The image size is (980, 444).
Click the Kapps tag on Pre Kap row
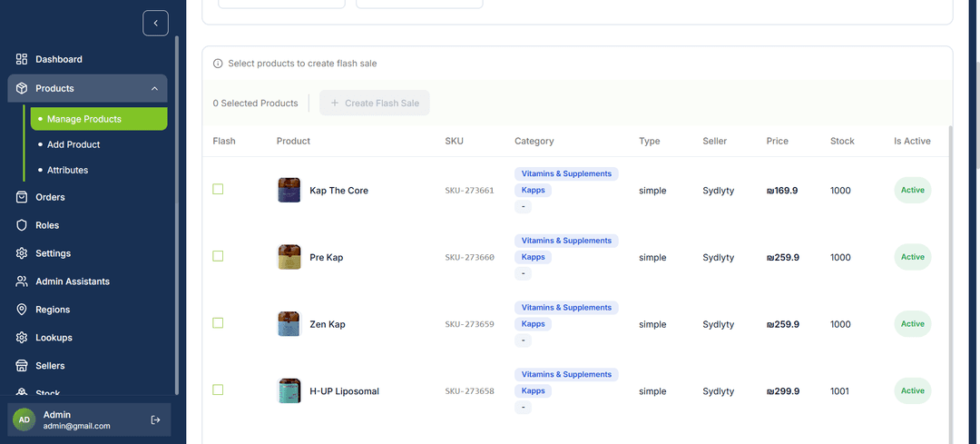pos(534,257)
